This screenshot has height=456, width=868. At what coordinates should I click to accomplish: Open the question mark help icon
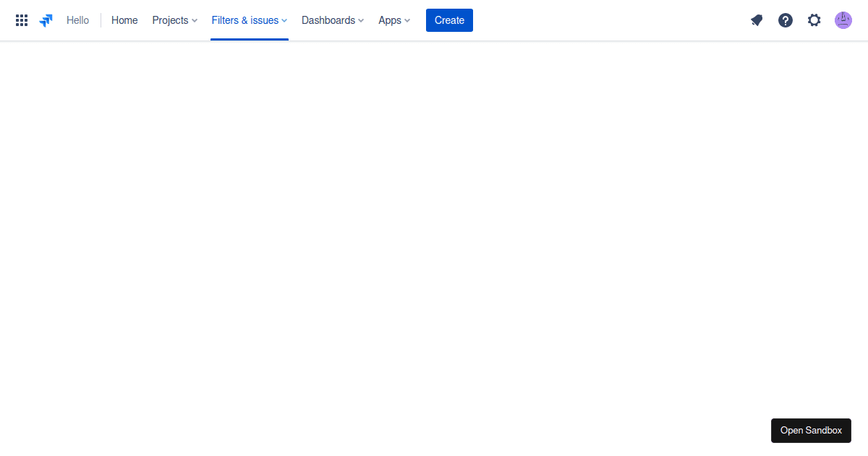coord(786,20)
